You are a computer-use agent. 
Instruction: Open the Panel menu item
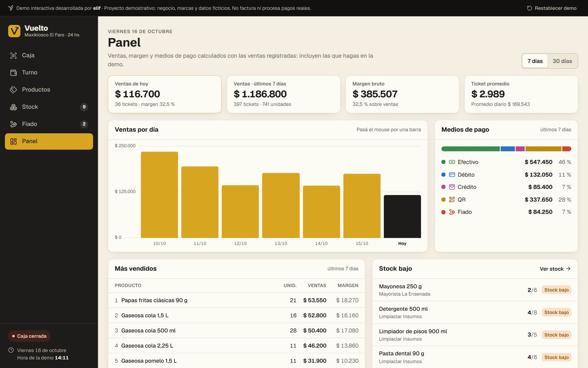click(49, 141)
